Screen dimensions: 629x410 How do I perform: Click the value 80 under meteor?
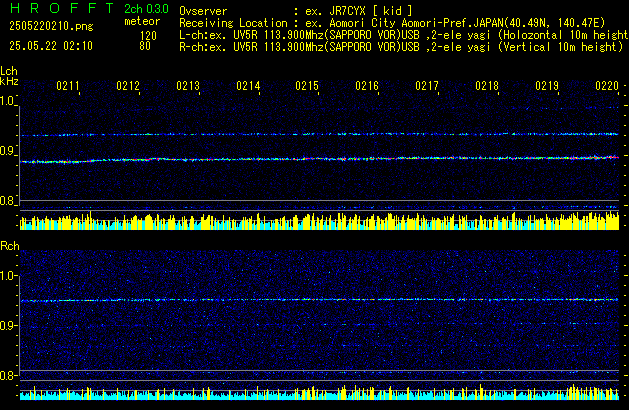145,46
